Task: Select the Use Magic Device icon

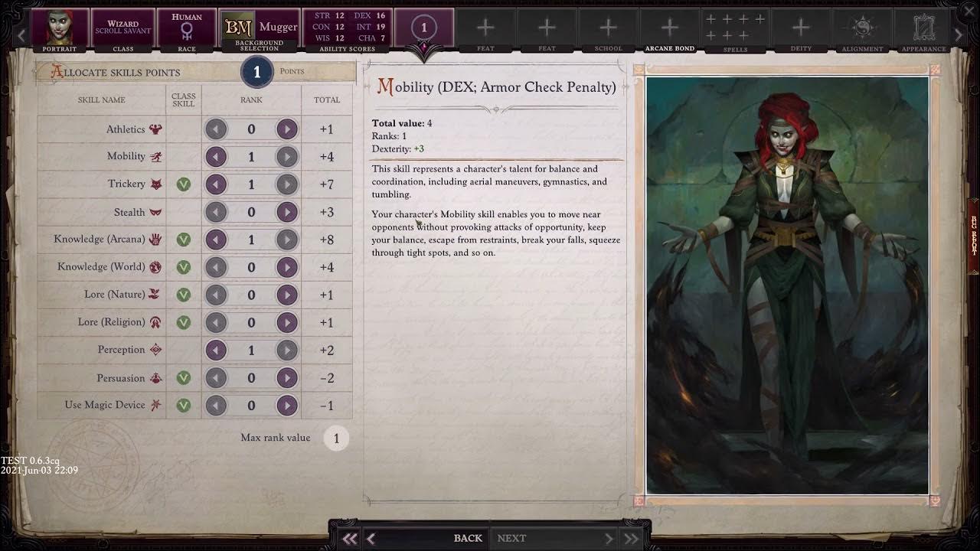Action: coord(155,405)
